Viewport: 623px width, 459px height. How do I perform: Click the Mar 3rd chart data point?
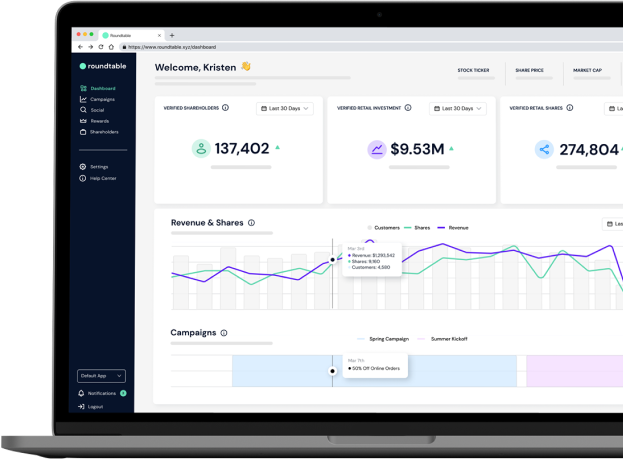333,260
